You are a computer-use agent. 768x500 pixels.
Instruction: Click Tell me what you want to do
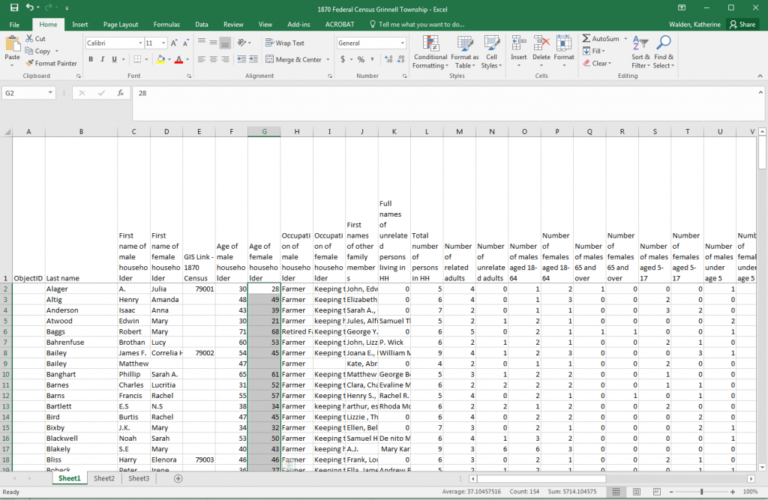click(x=416, y=24)
